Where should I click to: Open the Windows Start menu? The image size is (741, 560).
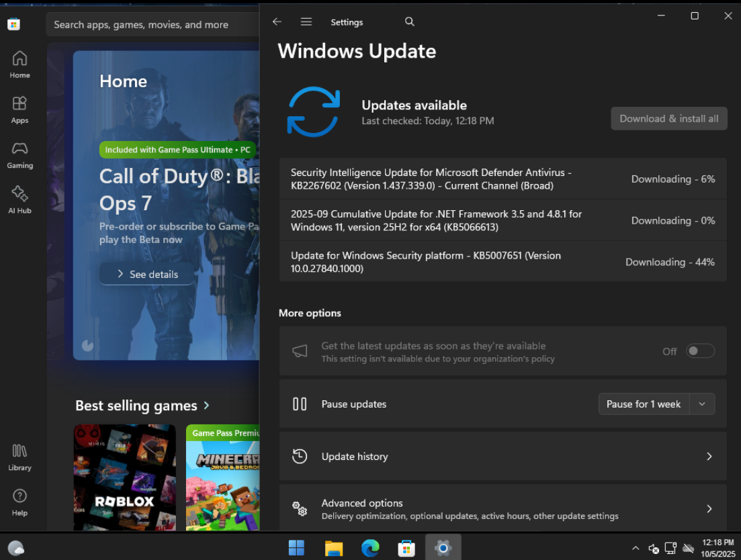296,548
